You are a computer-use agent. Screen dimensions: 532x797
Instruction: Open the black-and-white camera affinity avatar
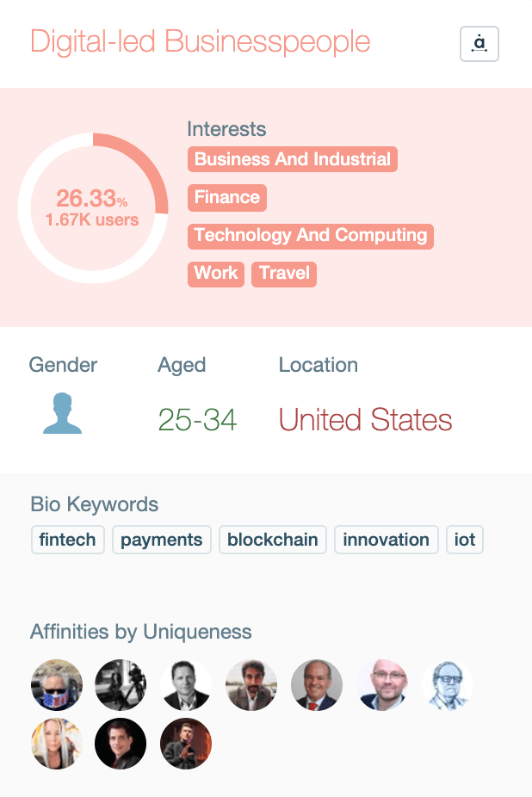point(121,686)
